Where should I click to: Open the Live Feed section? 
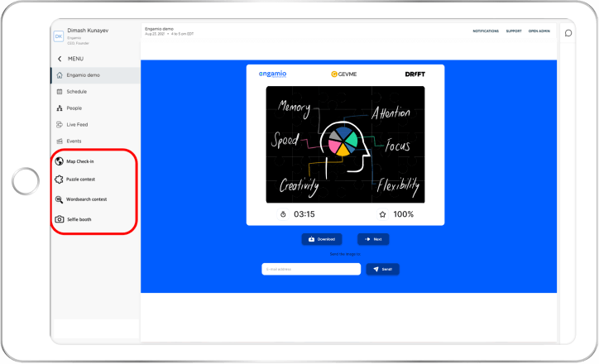[77, 125]
